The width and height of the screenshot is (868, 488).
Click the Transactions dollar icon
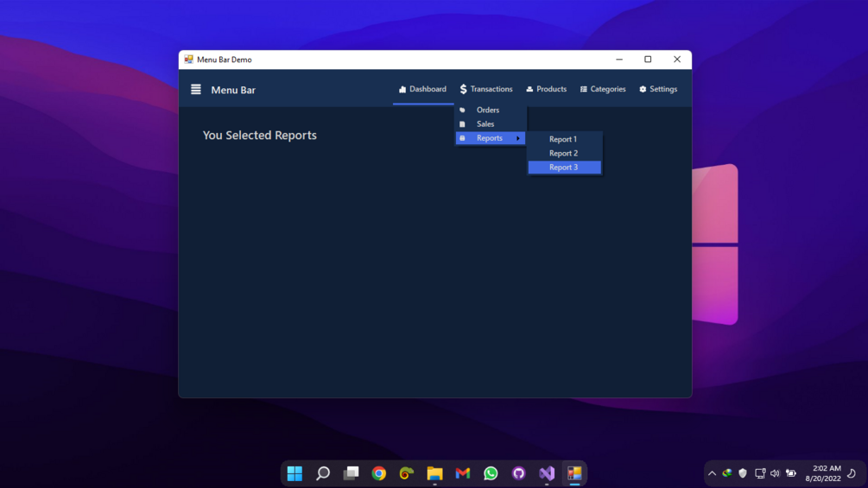coord(463,89)
